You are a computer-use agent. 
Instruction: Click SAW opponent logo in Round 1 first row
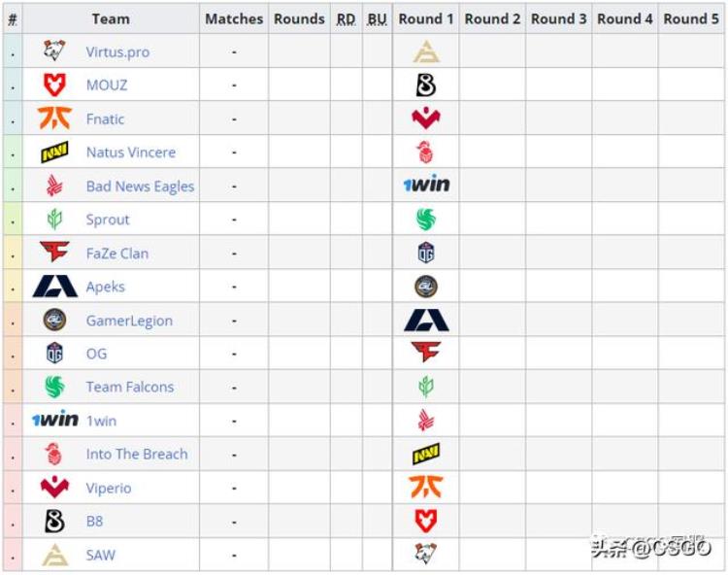click(426, 51)
